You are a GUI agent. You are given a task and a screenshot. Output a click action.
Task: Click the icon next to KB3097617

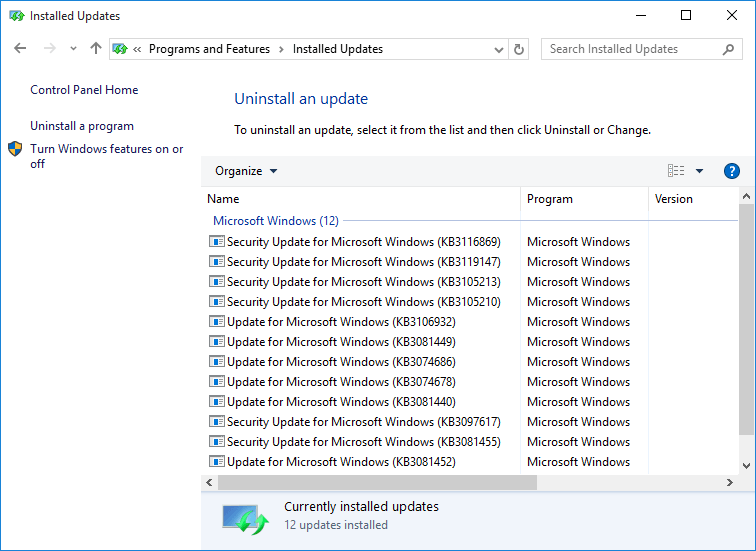pos(217,421)
